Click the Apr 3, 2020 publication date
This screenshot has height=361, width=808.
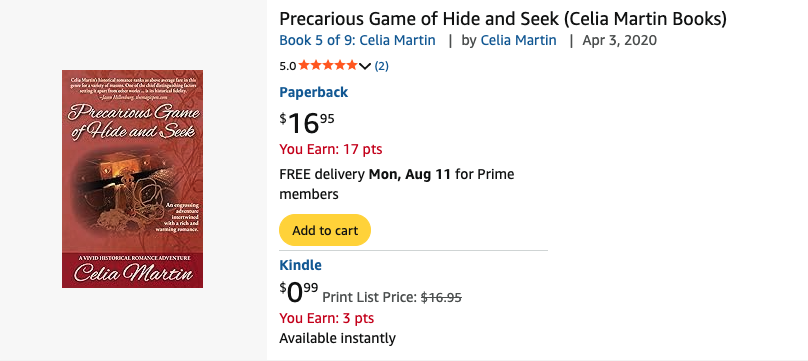click(619, 40)
